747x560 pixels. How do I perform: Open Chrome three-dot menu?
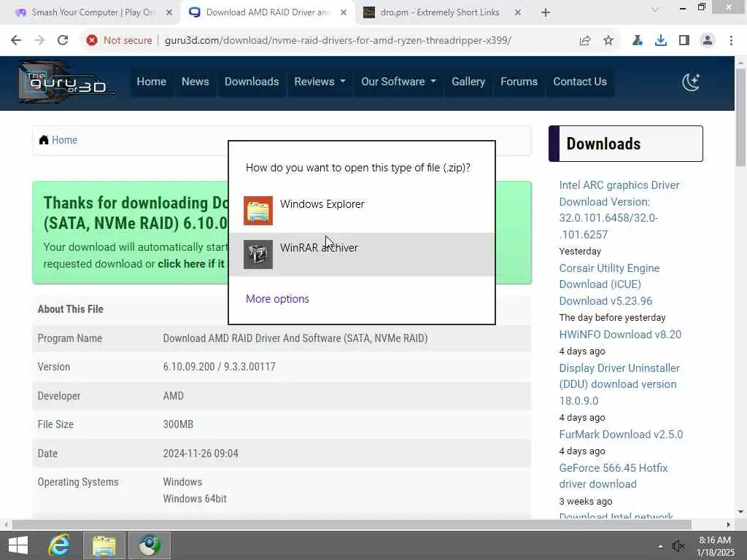point(731,41)
